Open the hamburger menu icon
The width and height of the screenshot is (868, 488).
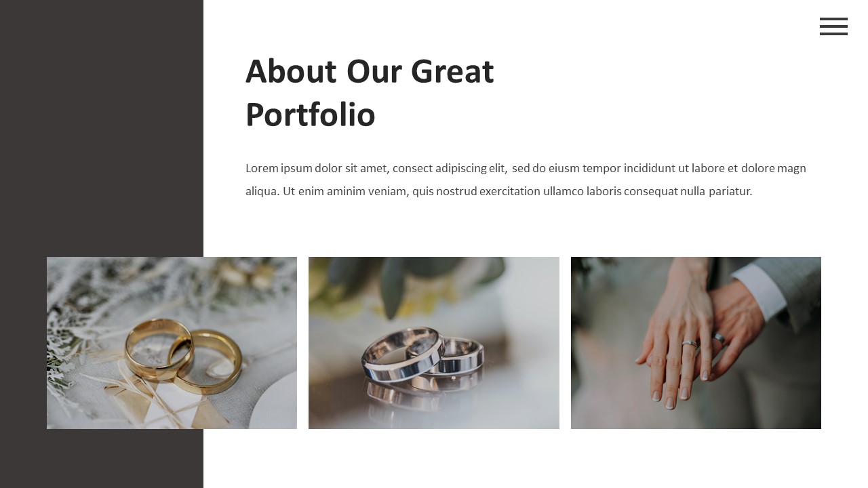click(x=833, y=26)
